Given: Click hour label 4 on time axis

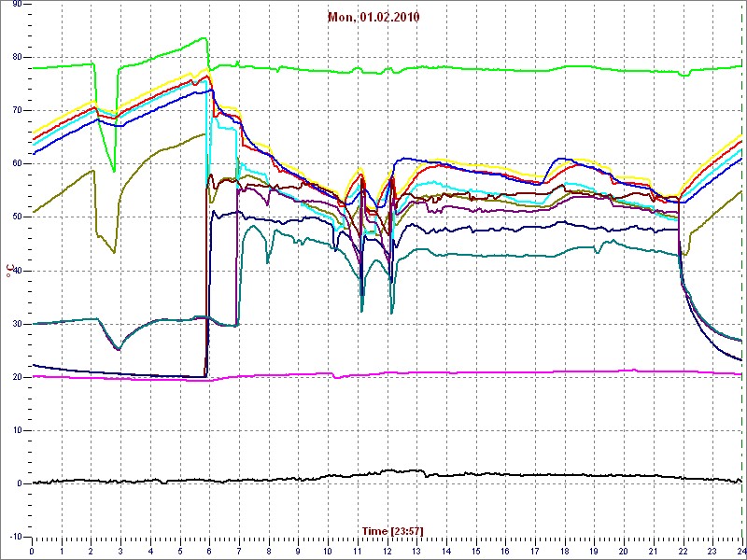Looking at the screenshot, I should click(150, 551).
